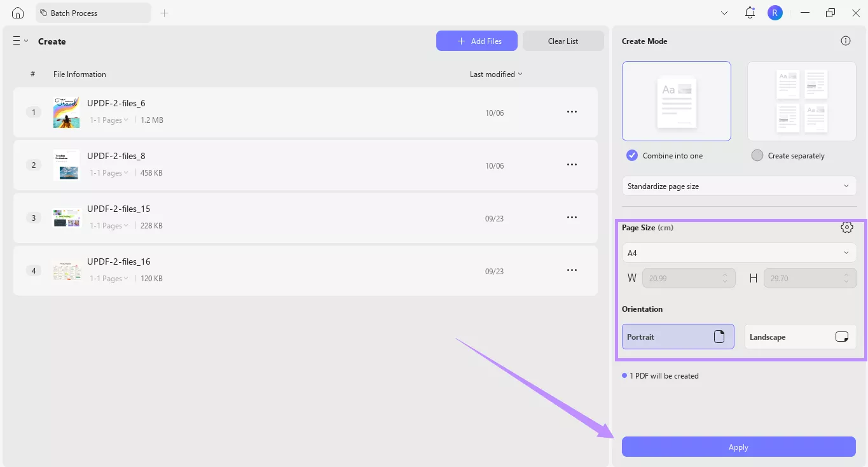The width and height of the screenshot is (868, 467).
Task: Open more options for UPDF-2-files_15
Action: 572,217
